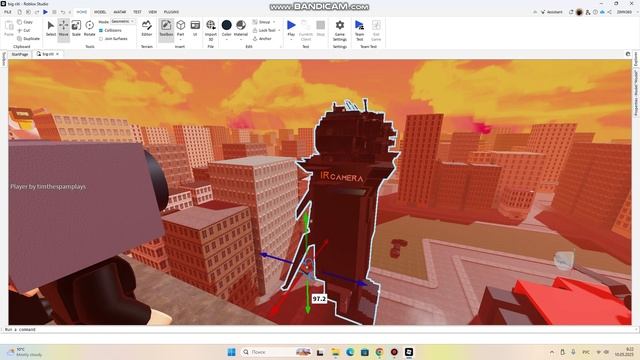This screenshot has height=360, width=640.
Task: Toggle the Collisions checkbox
Action: [x=111, y=30]
